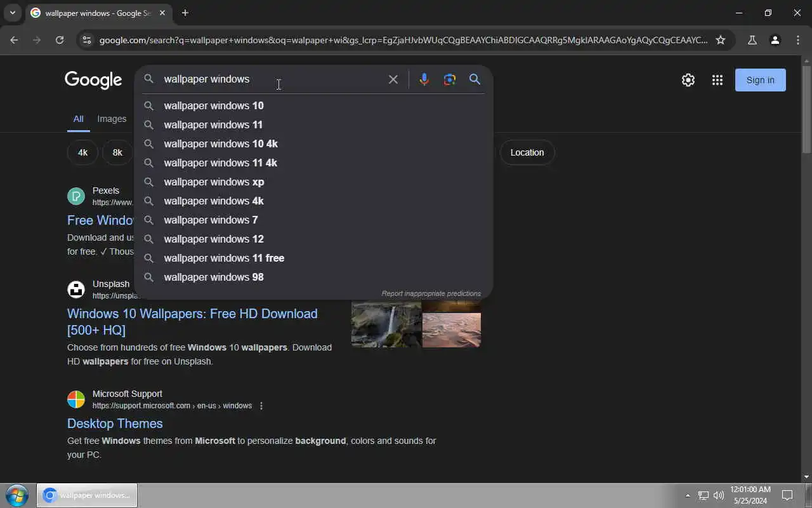Image resolution: width=812 pixels, height=508 pixels.
Task: Open Google Lens image search icon
Action: point(450,79)
